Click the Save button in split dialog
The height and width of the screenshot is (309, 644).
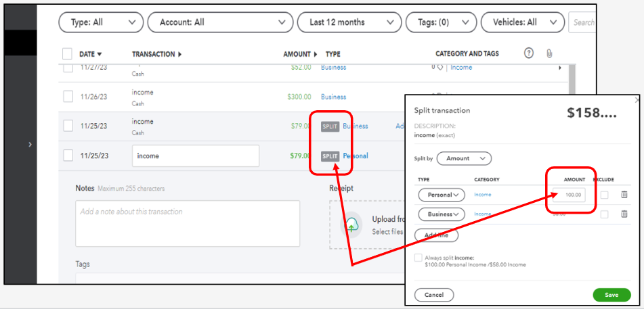pos(611,295)
